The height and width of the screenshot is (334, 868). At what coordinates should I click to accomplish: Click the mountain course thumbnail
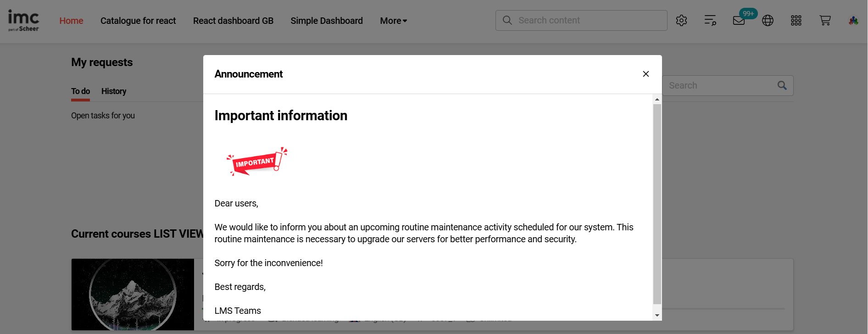tap(133, 294)
